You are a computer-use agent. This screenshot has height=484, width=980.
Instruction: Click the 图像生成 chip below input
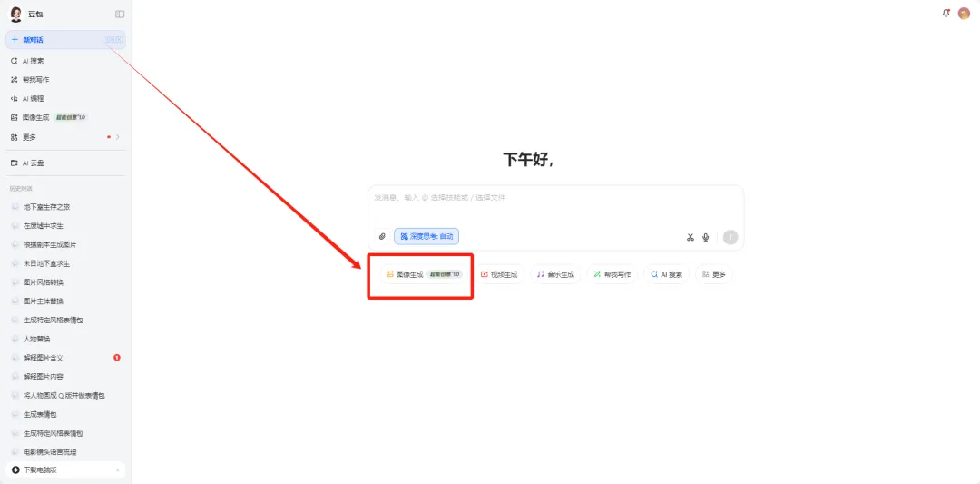[423, 274]
